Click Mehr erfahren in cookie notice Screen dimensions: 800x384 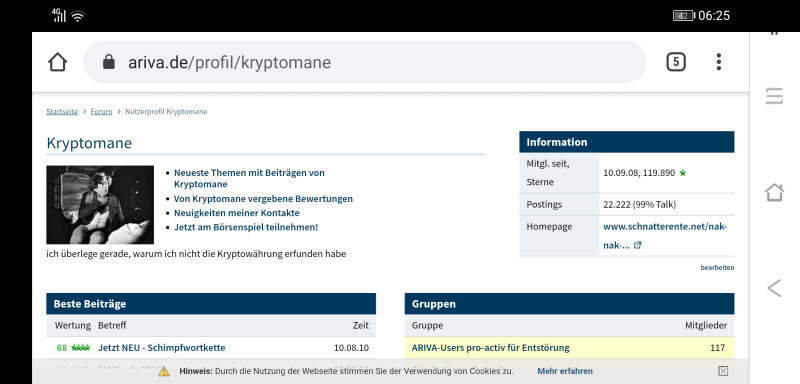565,371
